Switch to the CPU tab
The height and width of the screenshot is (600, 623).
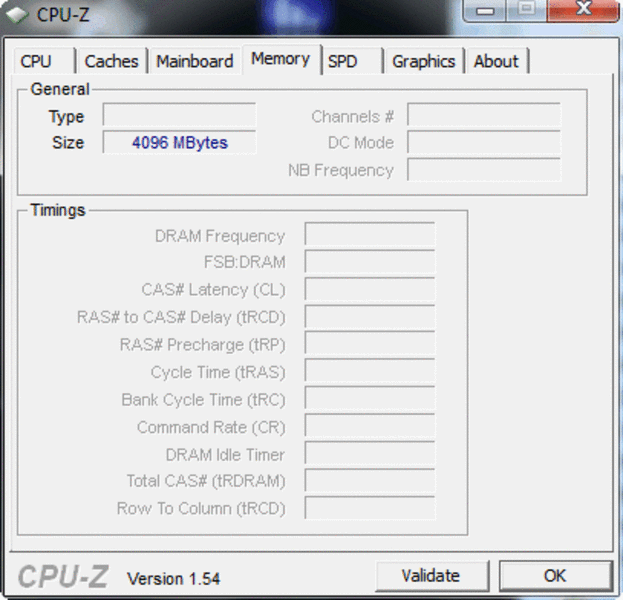44,61
